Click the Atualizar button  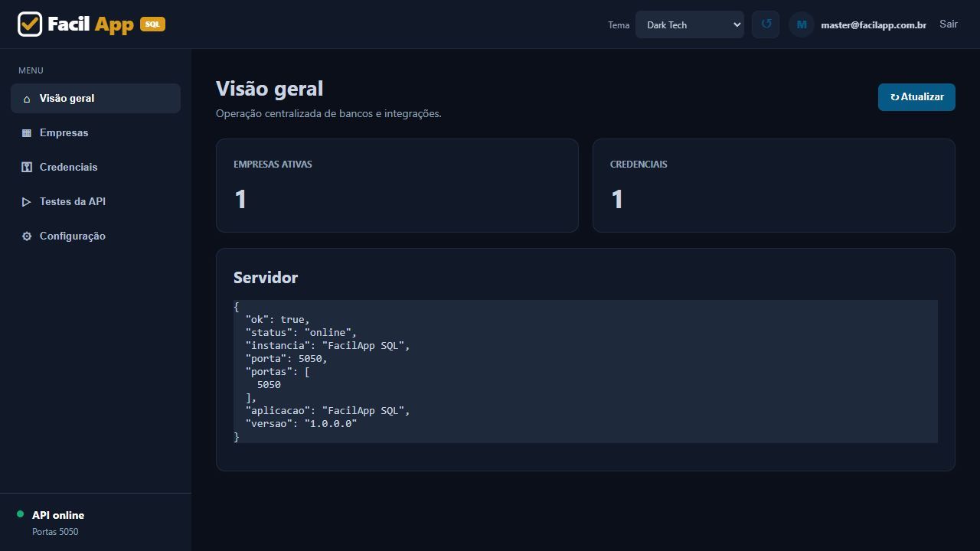point(916,97)
